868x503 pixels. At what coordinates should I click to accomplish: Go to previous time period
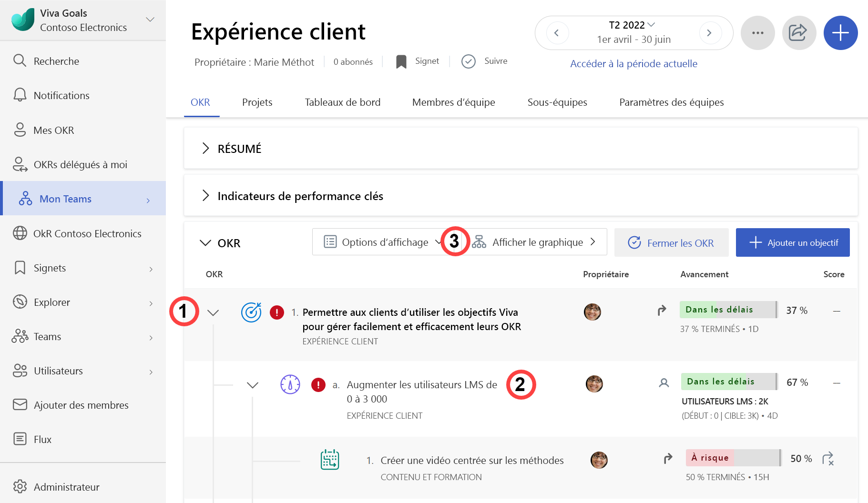click(556, 33)
